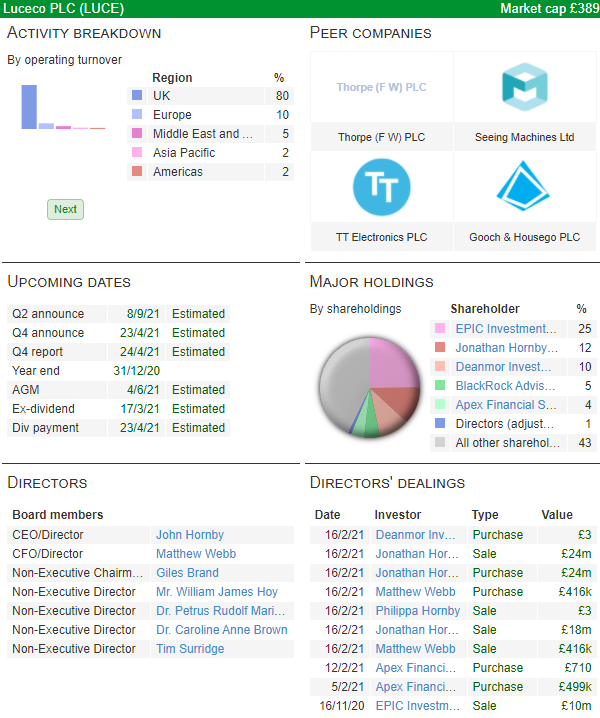Viewport: 600px width, 718px height.
Task: Click TT Electronics PLC peer label
Action: [382, 237]
